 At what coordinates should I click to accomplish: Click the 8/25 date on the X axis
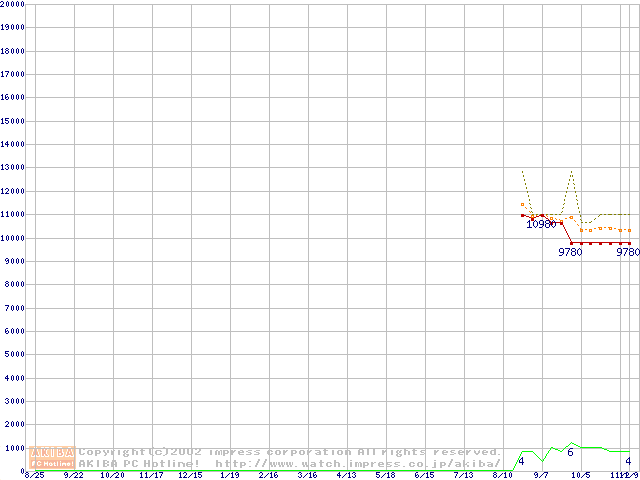(34, 476)
